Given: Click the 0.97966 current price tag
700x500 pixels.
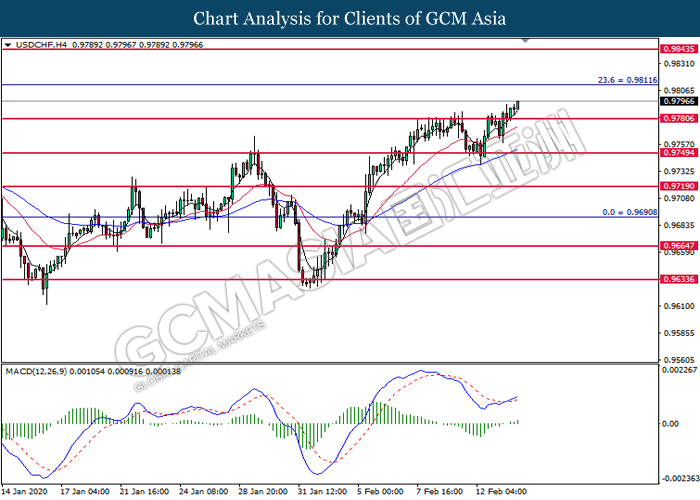Looking at the screenshot, I should point(675,101).
